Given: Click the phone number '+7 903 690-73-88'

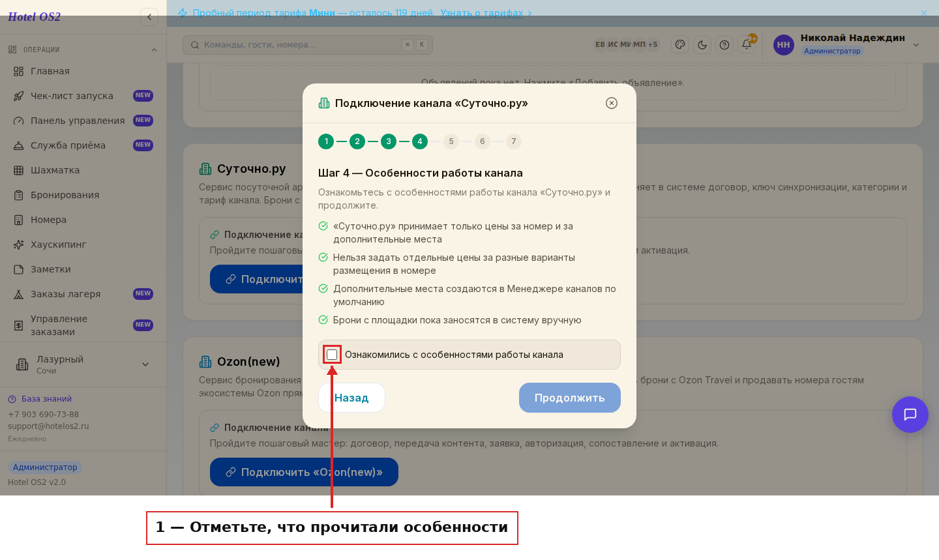Looking at the screenshot, I should [43, 415].
